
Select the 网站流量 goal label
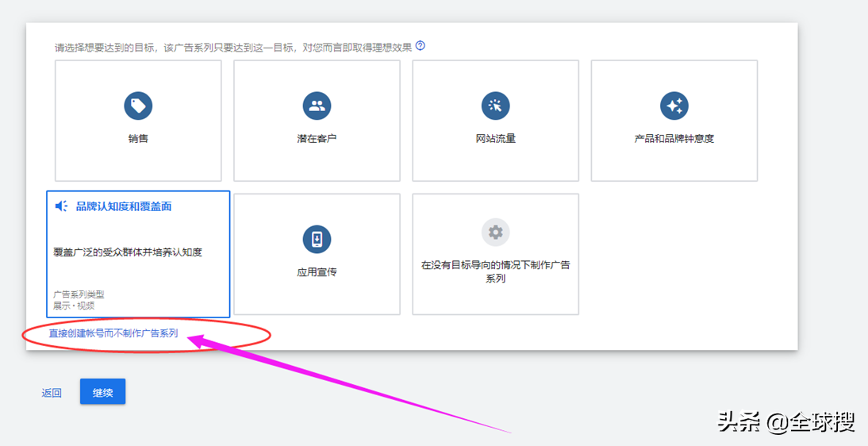click(495, 139)
